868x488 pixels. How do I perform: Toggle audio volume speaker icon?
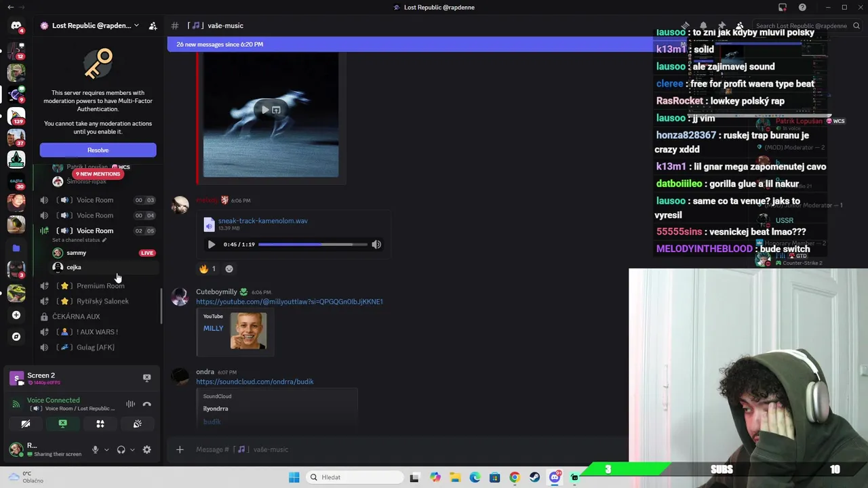click(x=376, y=245)
